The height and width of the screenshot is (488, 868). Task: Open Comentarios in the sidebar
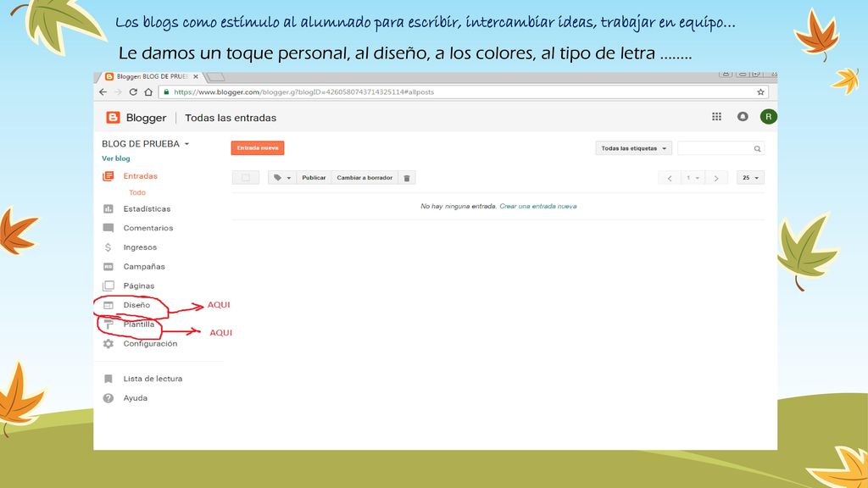click(147, 228)
